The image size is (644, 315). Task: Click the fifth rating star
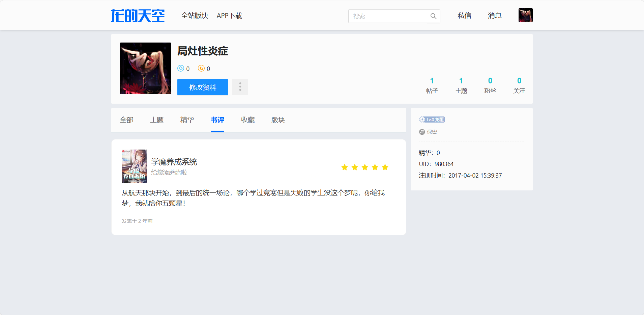tap(385, 167)
